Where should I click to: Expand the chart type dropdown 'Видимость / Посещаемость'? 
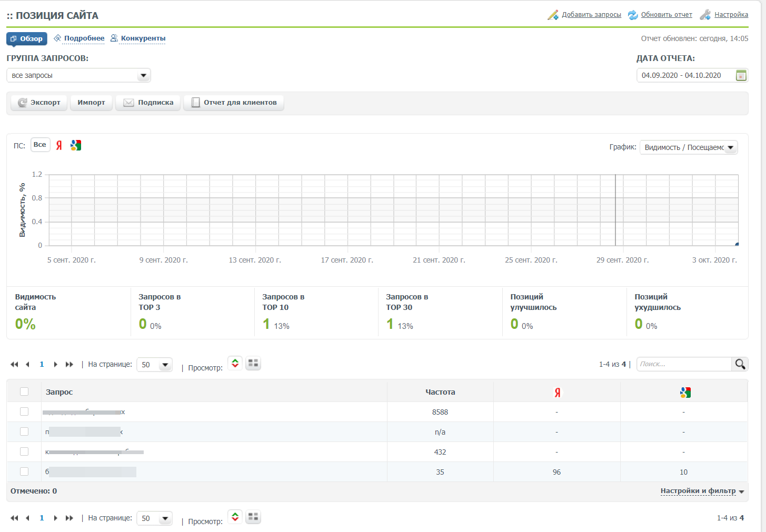click(689, 147)
